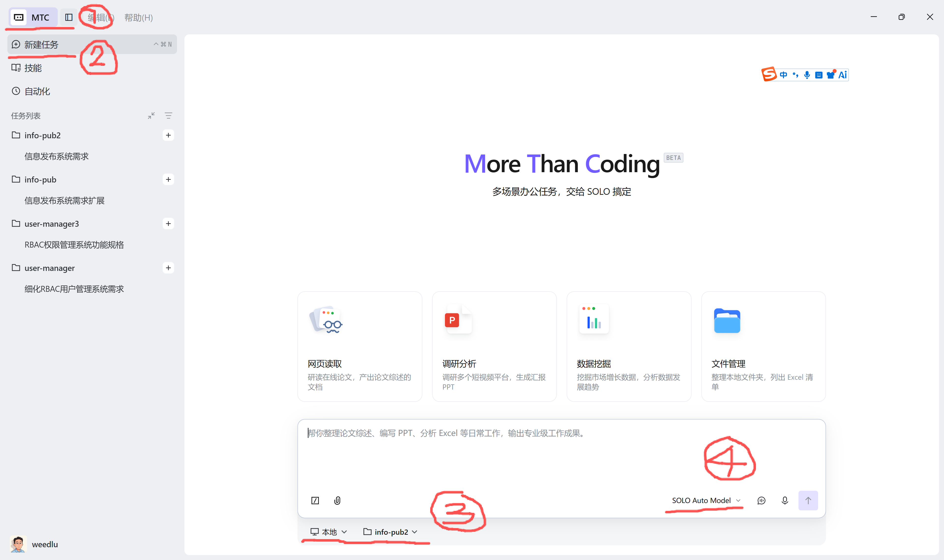
Task: Add a task to user-manager folder
Action: (168, 268)
